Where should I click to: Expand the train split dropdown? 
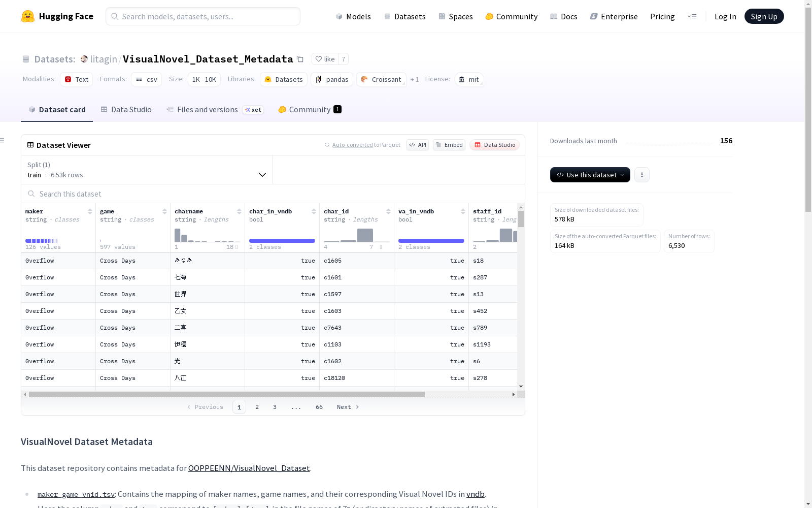point(147,170)
